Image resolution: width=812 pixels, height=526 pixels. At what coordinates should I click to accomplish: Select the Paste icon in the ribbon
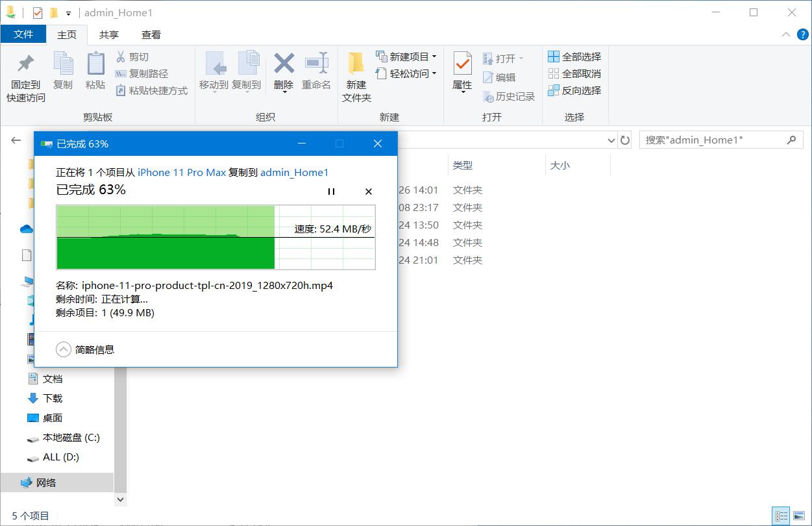pos(95,71)
